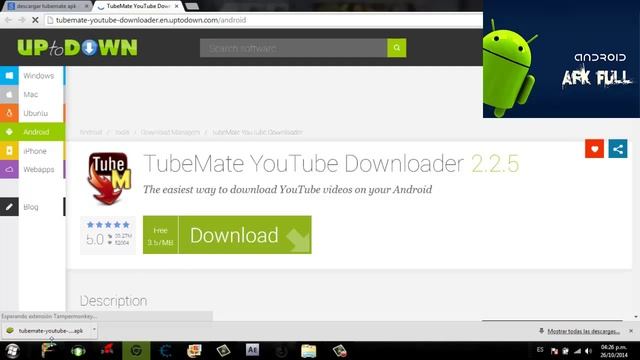Screen dimensions: 640x360
Task: Click the green search magnifier button
Action: coord(396,48)
